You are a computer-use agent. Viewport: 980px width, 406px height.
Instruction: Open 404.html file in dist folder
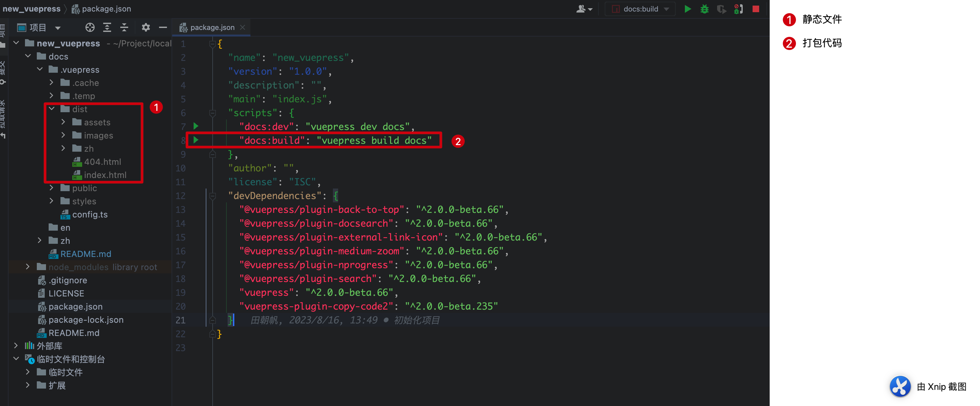coord(97,162)
